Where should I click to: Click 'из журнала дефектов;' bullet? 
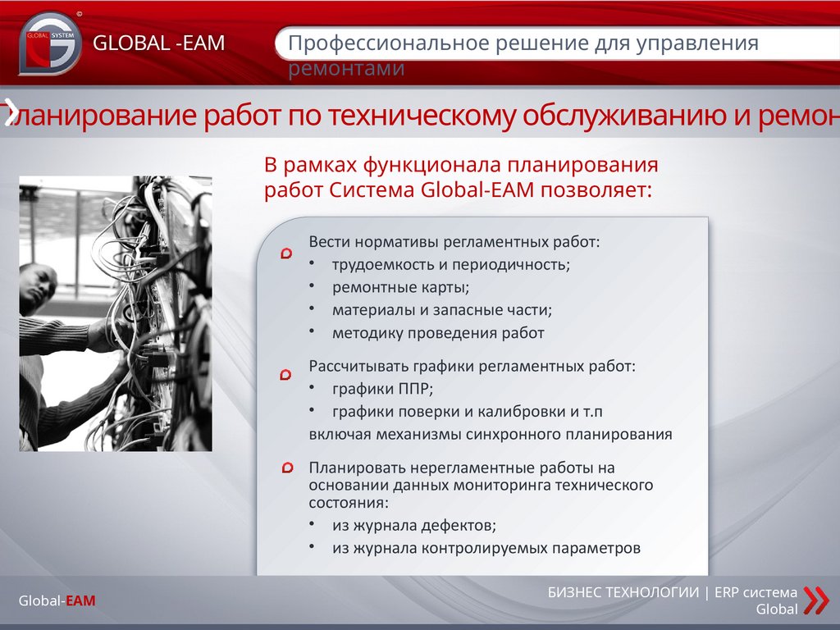414,526
